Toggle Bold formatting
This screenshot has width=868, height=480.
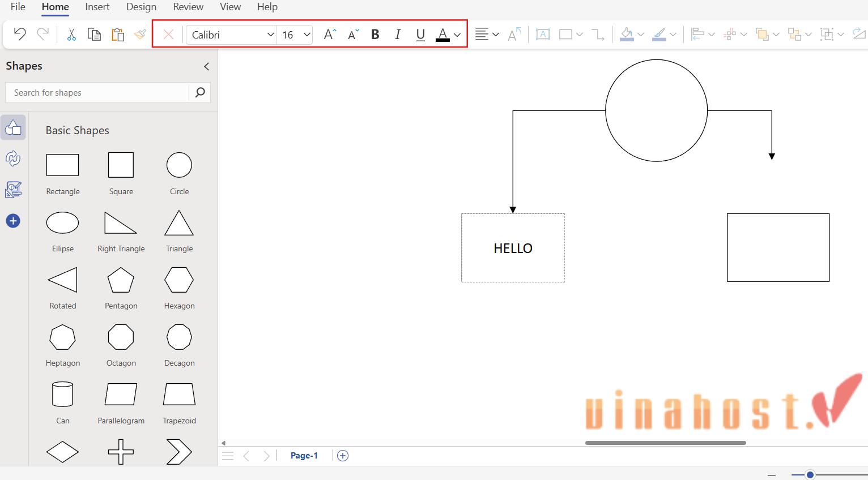pos(375,35)
